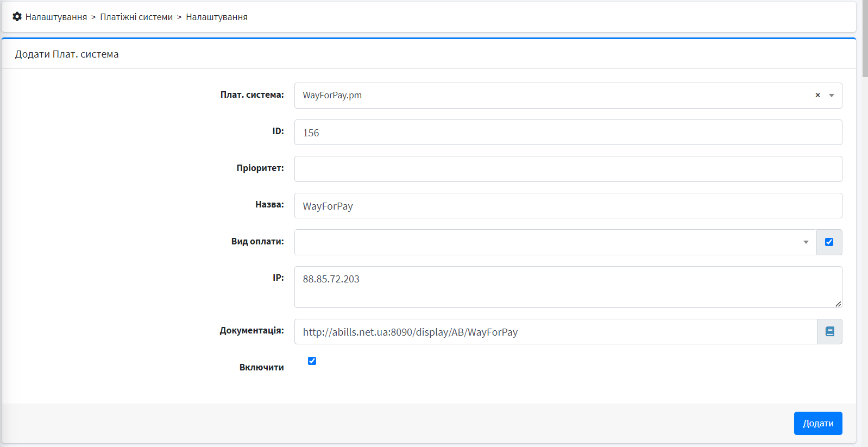Viewport: 868px width, 447px height.
Task: Click the Документація URL field
Action: 556,331
